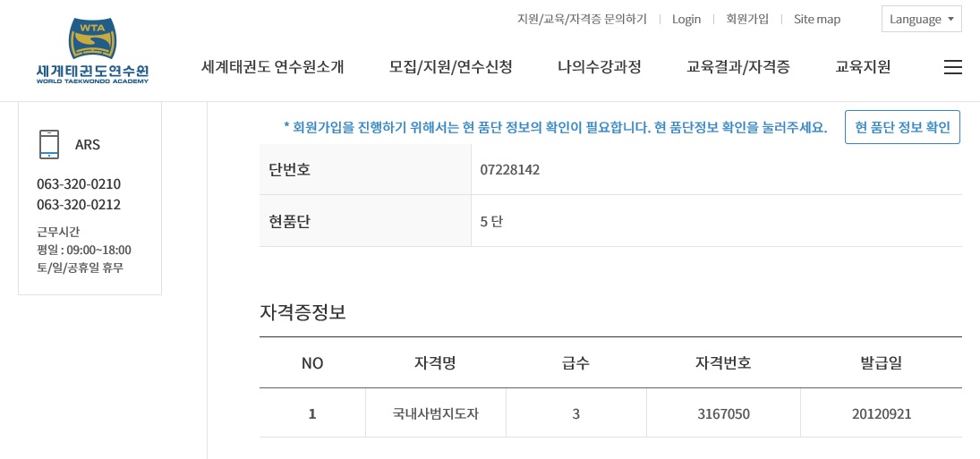Click the ARS phone icon
This screenshot has width=980, height=459.
coord(49,144)
